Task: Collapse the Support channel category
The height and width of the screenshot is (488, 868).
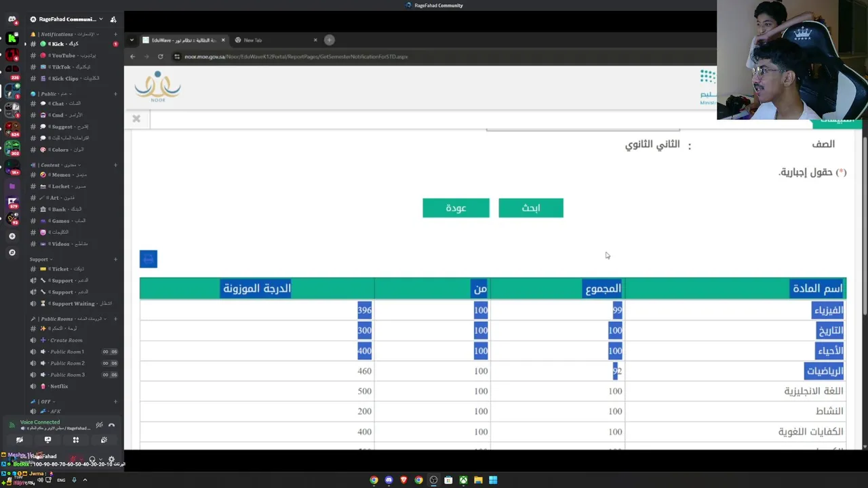Action: click(41, 259)
